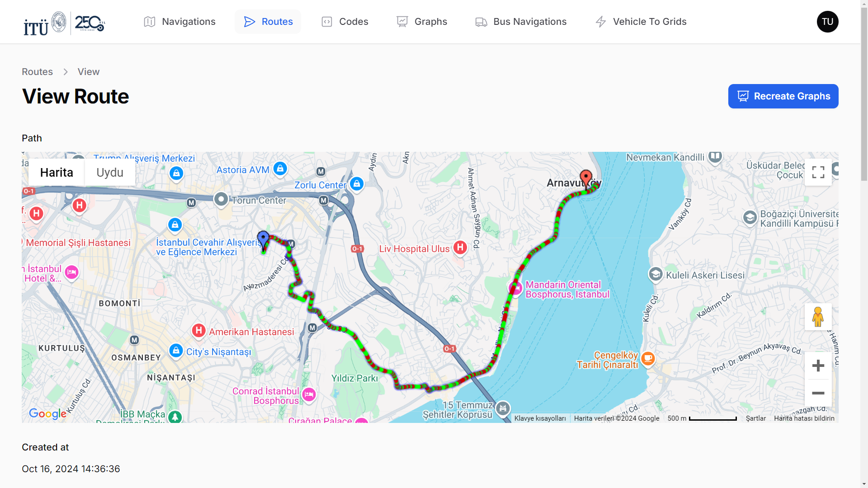Click Conrad İstanbul Bosphorus hotel icon
The image size is (868, 488).
[309, 394]
